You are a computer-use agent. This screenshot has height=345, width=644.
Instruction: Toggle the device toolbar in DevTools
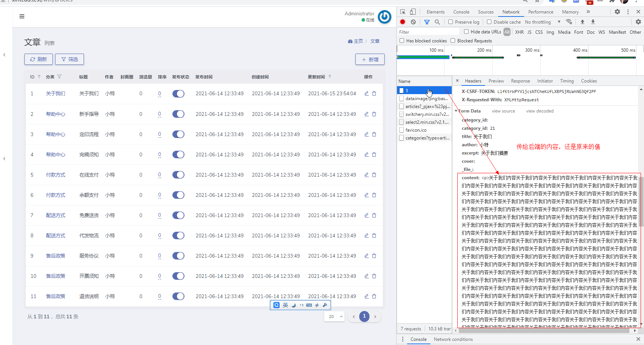(x=413, y=12)
